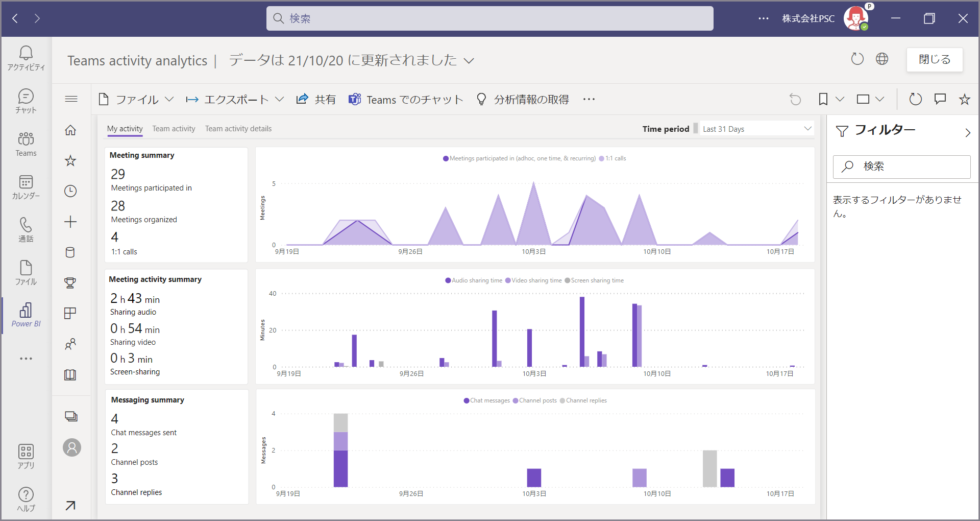This screenshot has width=980, height=521.
Task: Open Power BI Recent clock icon
Action: pos(70,191)
